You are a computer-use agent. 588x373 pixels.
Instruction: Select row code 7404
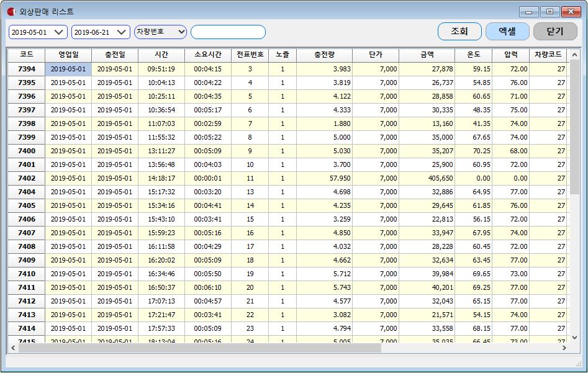(27, 192)
